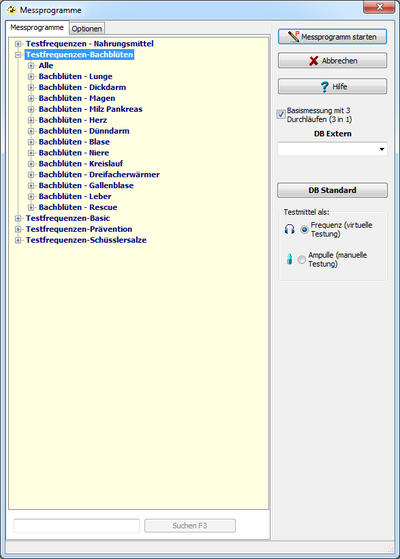Click the blue question mark Hilfe icon
The width and height of the screenshot is (400, 559).
(324, 87)
